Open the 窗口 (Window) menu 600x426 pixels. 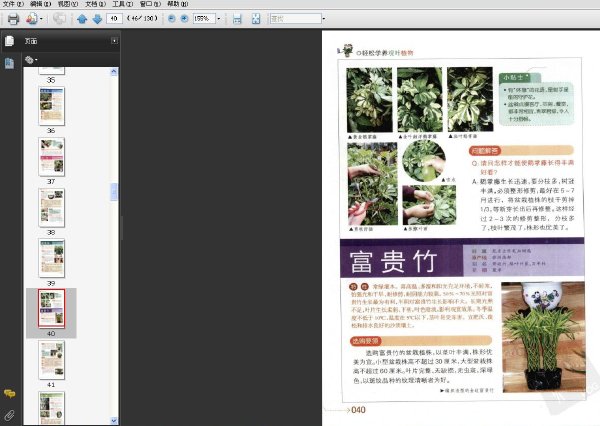pyautogui.click(x=150, y=4)
